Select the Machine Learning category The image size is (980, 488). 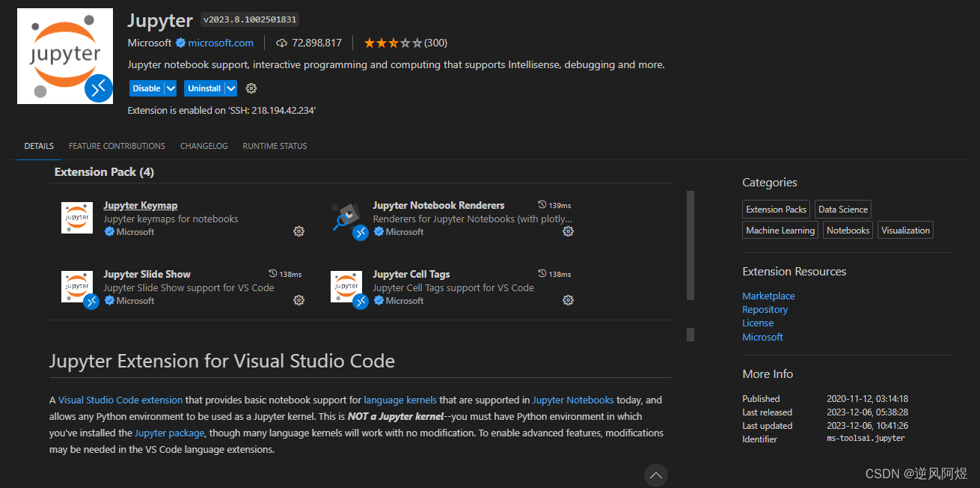pos(780,231)
